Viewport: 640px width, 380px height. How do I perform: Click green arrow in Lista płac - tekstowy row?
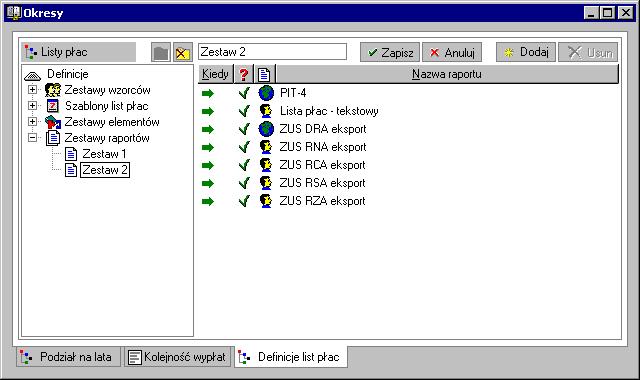(x=208, y=111)
